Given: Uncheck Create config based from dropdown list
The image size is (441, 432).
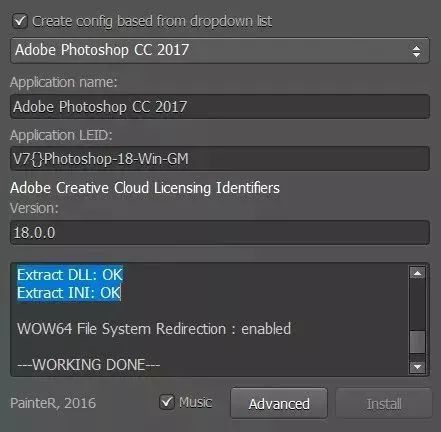Looking at the screenshot, I should coord(20,22).
